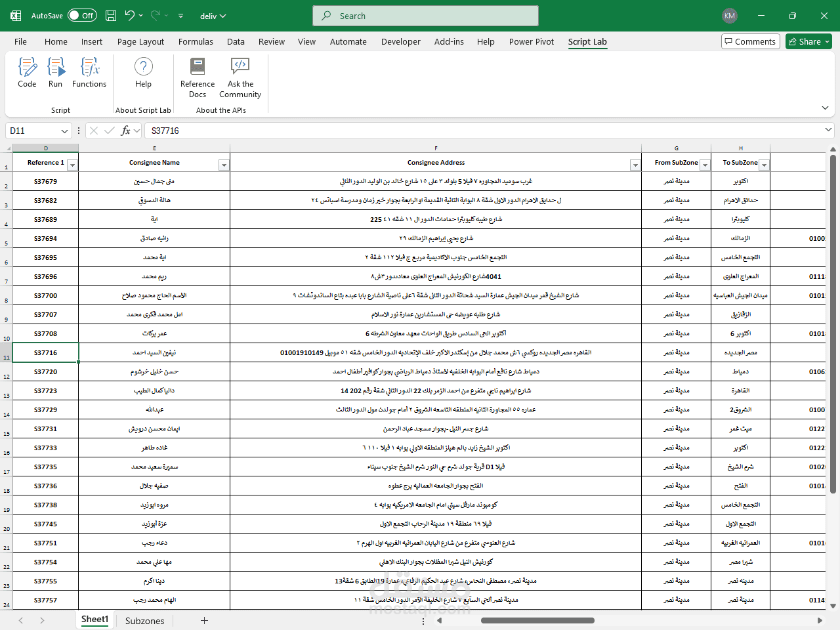Click the formula bar Enter checkmark
The width and height of the screenshot is (840, 630).
[x=110, y=131]
